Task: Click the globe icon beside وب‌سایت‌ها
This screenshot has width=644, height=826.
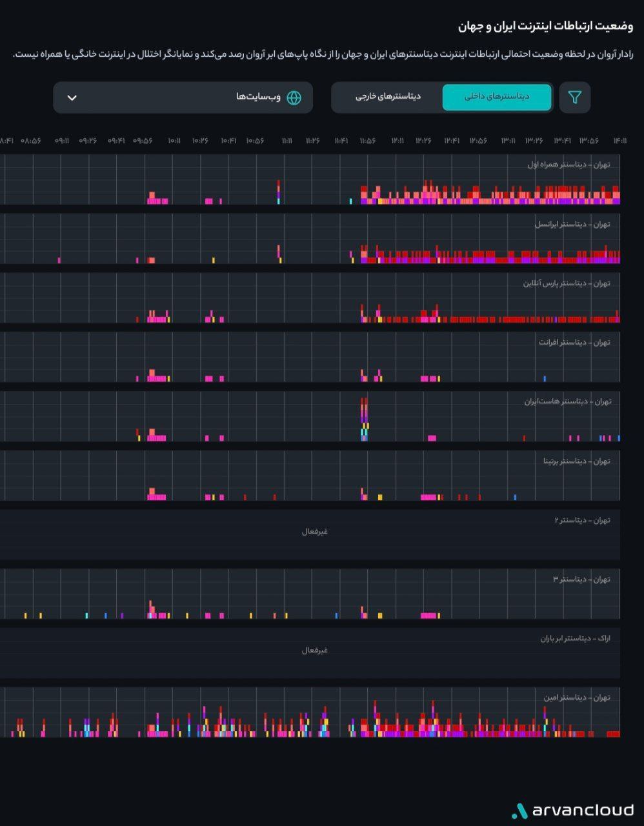Action: click(x=294, y=97)
